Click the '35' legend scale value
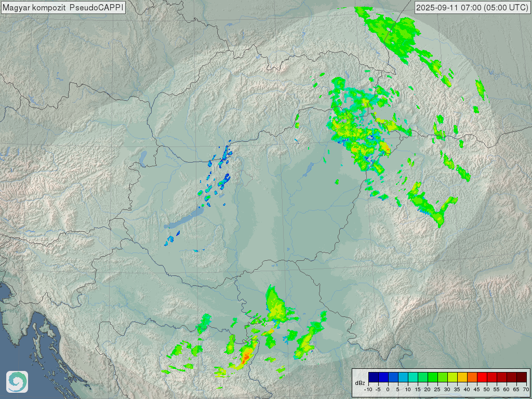Viewport: 532px width, 399px height. click(x=457, y=390)
